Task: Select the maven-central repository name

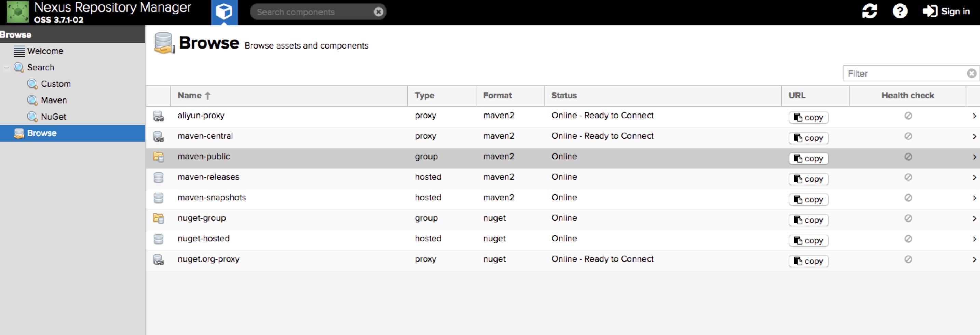Action: 205,136
